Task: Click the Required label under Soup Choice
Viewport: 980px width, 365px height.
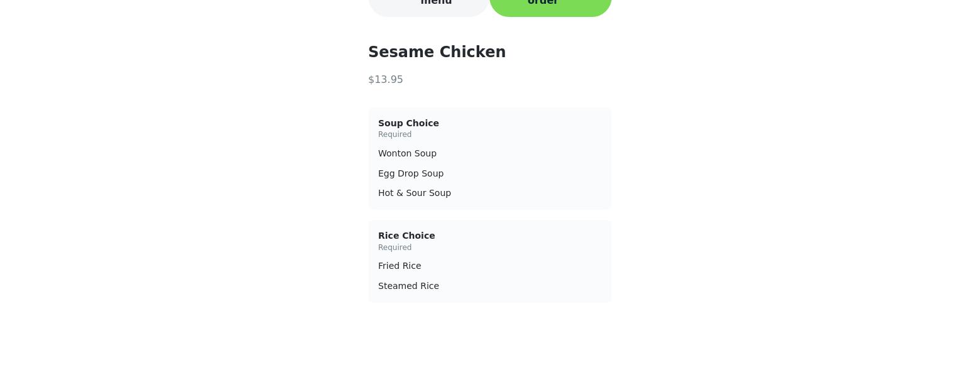Action: coord(395,134)
